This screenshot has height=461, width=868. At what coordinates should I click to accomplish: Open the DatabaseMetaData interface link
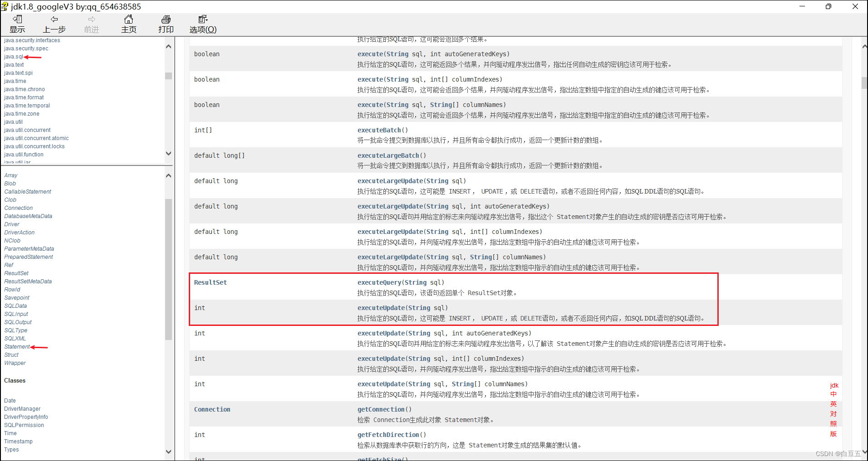pyautogui.click(x=28, y=216)
